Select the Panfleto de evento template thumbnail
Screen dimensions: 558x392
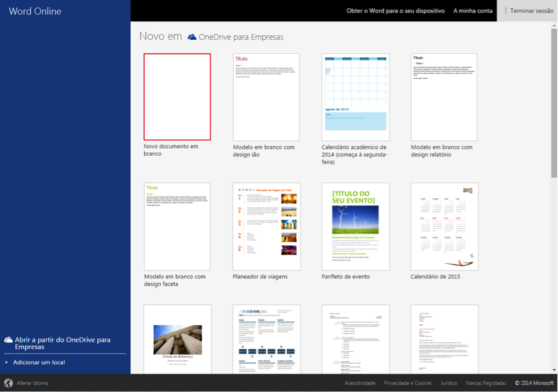point(355,227)
